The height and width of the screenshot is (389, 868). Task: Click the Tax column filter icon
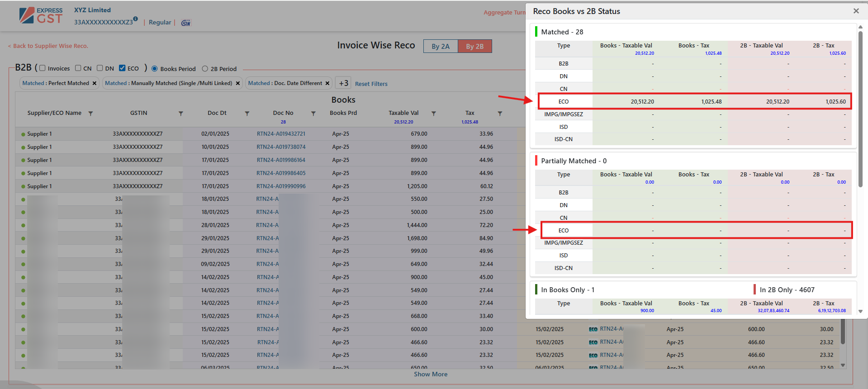[500, 114]
